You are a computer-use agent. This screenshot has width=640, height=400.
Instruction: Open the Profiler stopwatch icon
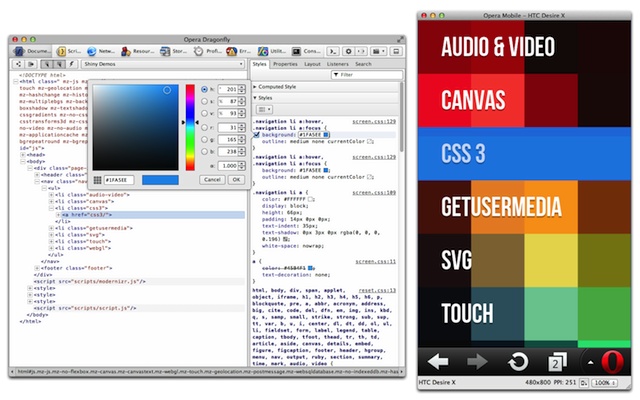198,51
